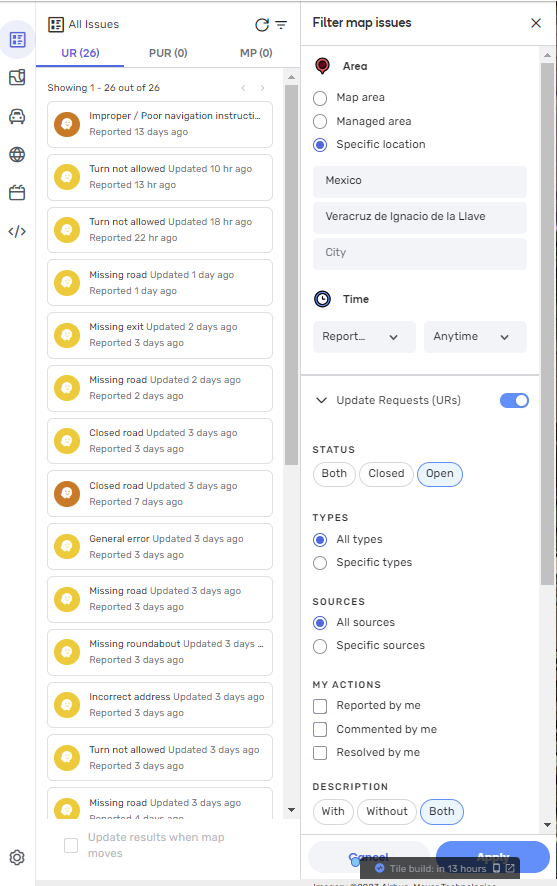
Task: Open the globe icon in sidebar
Action: pos(17,154)
